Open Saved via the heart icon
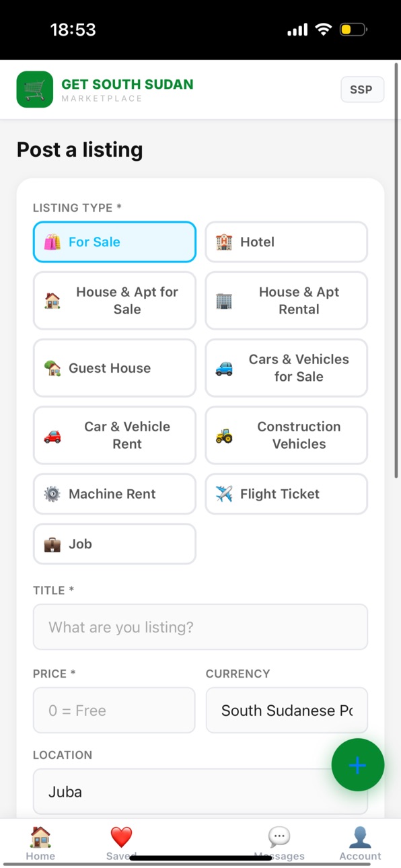Image resolution: width=401 pixels, height=868 pixels. coord(121,836)
